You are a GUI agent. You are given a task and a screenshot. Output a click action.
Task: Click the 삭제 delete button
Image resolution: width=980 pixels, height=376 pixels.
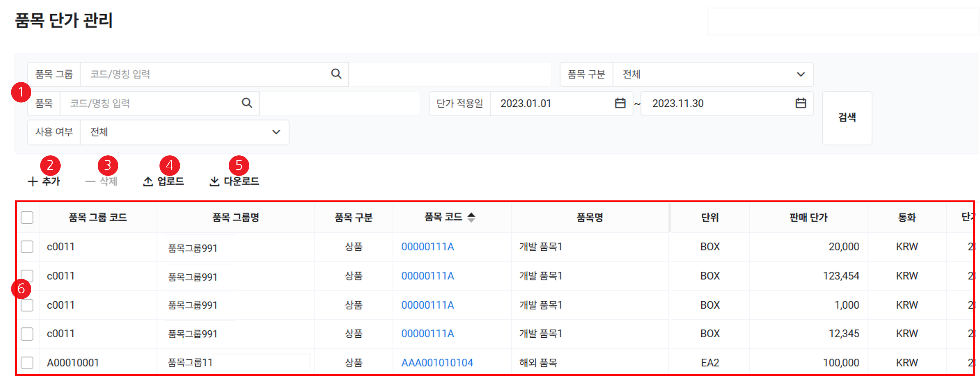point(102,181)
